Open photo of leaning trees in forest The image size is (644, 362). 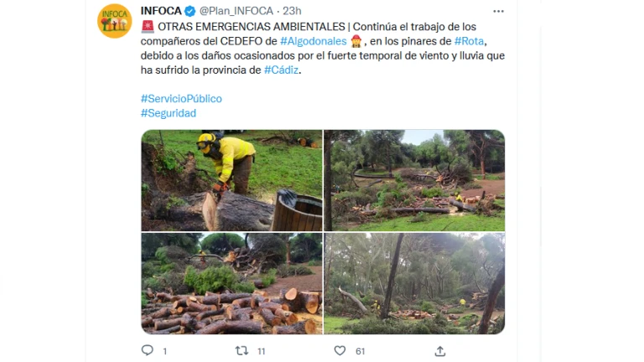click(414, 283)
